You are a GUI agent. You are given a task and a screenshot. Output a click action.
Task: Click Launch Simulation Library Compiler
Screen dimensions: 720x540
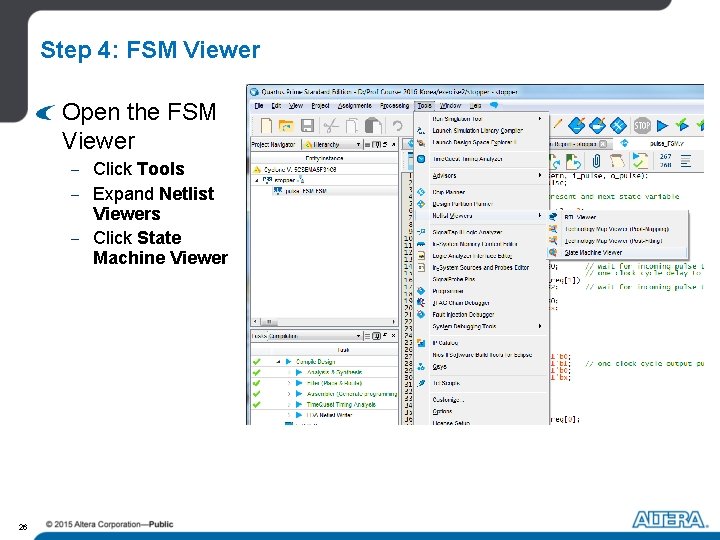click(x=481, y=130)
